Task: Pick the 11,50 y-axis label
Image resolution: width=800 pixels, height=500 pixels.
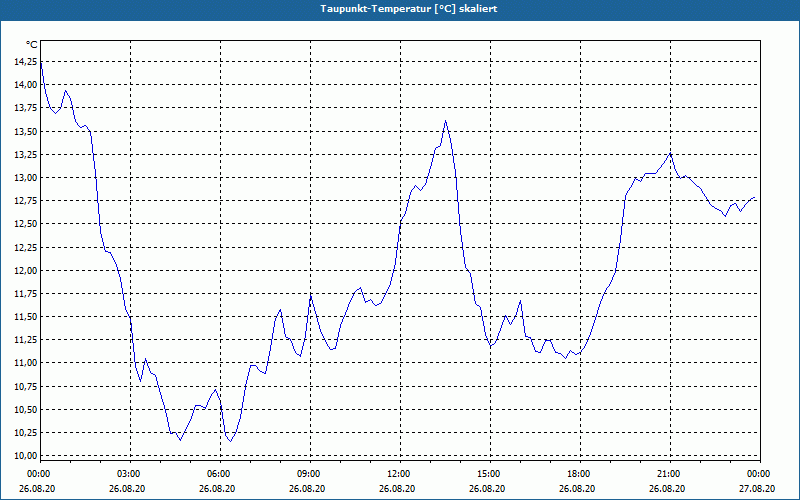Action: (x=26, y=316)
